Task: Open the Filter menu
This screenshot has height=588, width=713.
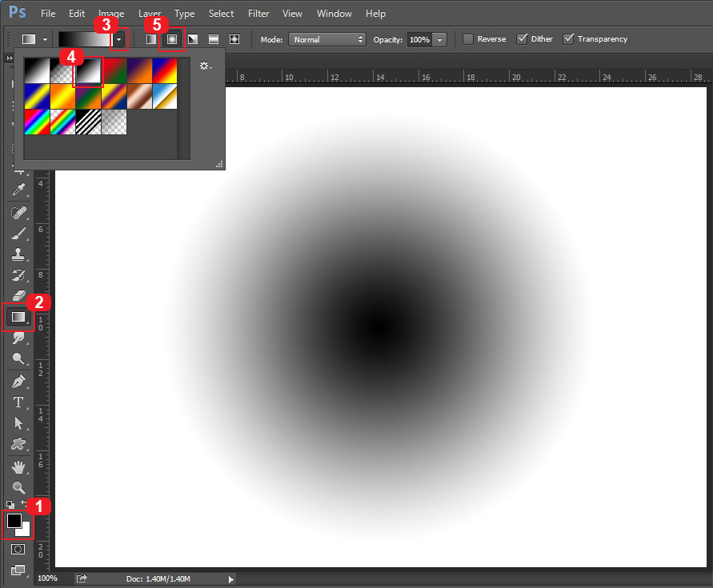Action: pos(258,14)
